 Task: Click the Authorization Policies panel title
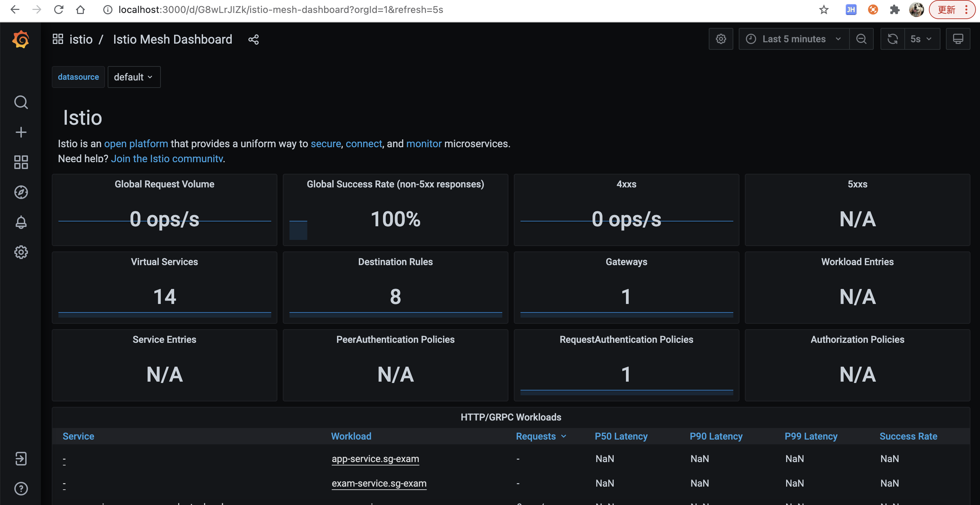(x=857, y=339)
